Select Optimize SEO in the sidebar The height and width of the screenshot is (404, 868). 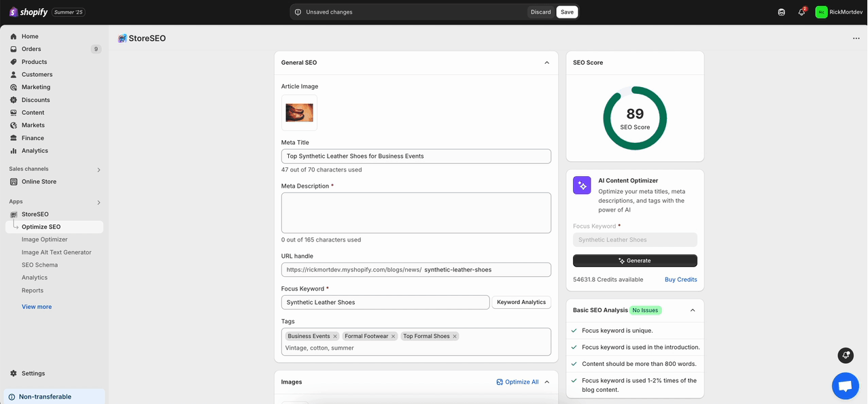click(54, 227)
